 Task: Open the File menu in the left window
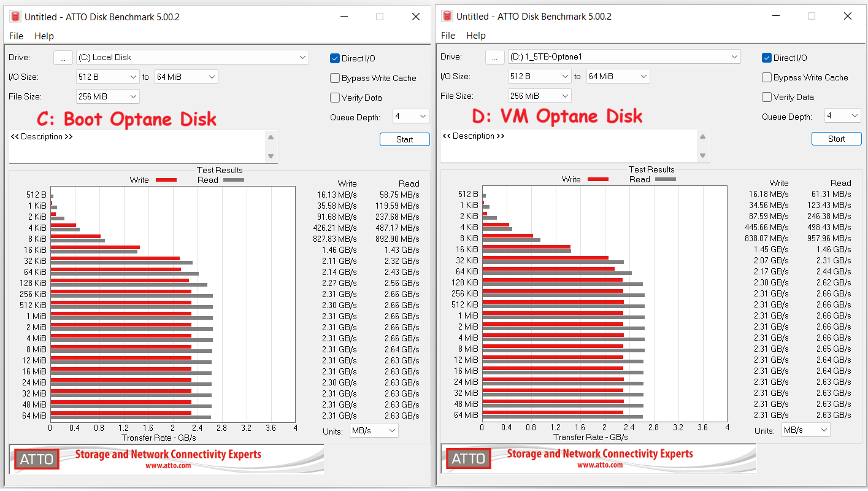click(16, 36)
